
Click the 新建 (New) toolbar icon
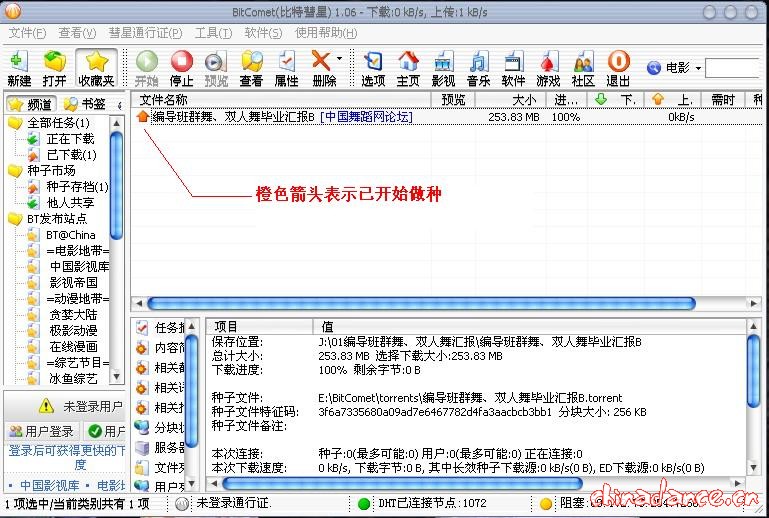(19, 68)
